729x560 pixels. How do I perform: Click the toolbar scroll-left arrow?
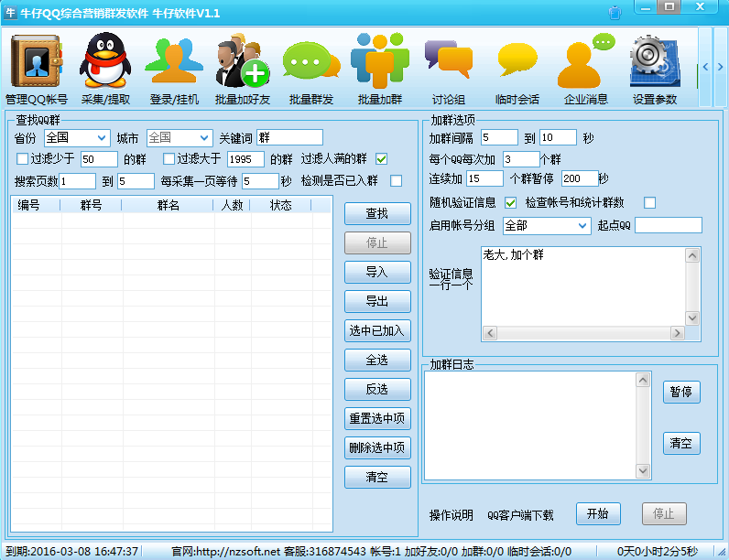705,67
